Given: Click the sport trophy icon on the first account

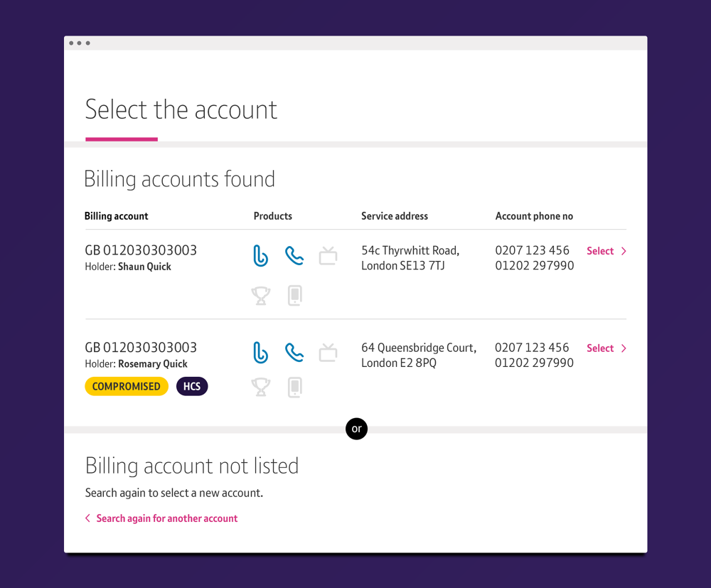Looking at the screenshot, I should click(x=261, y=295).
